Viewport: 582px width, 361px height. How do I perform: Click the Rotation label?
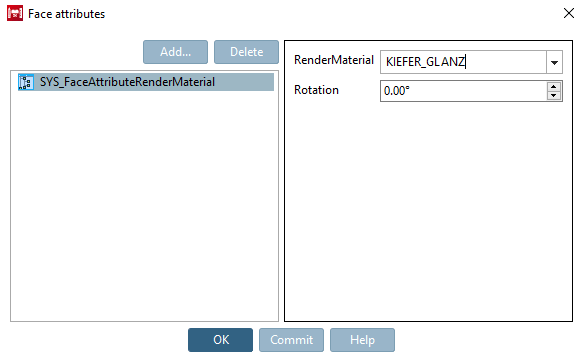pos(316,90)
